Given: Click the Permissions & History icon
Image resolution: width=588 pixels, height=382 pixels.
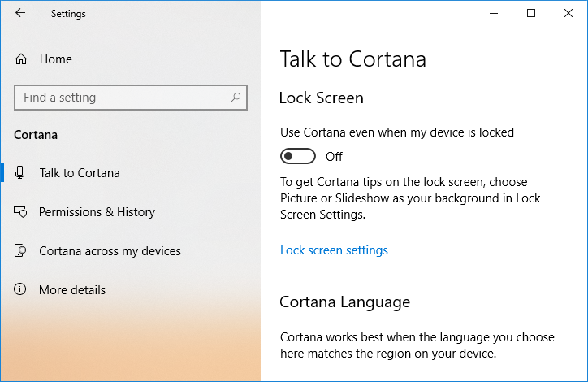Looking at the screenshot, I should click(22, 212).
